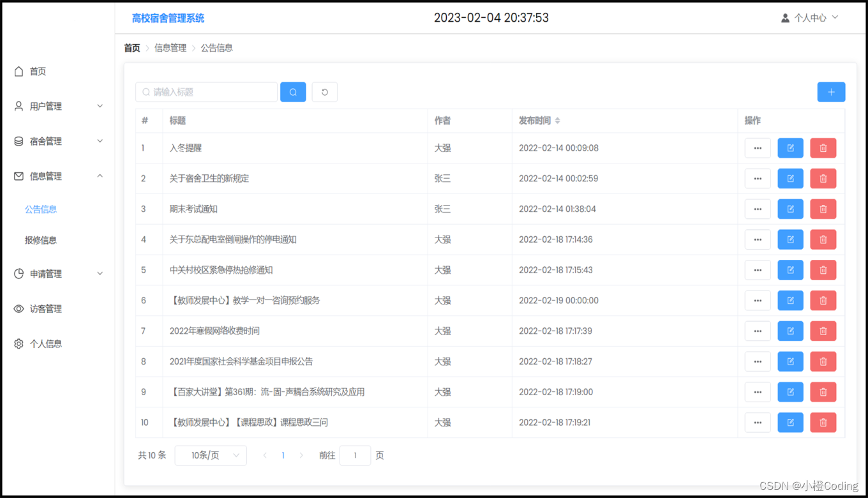The height and width of the screenshot is (498, 868).
Task: Edit 关于宿舍卫生的新规定 row
Action: pos(790,179)
